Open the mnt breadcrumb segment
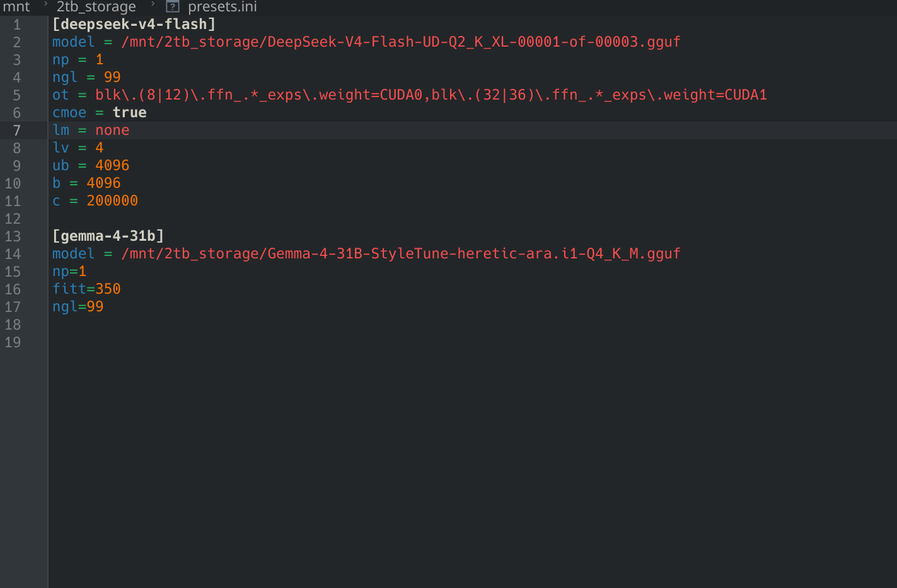Image resolution: width=897 pixels, height=588 pixels. [x=16, y=7]
